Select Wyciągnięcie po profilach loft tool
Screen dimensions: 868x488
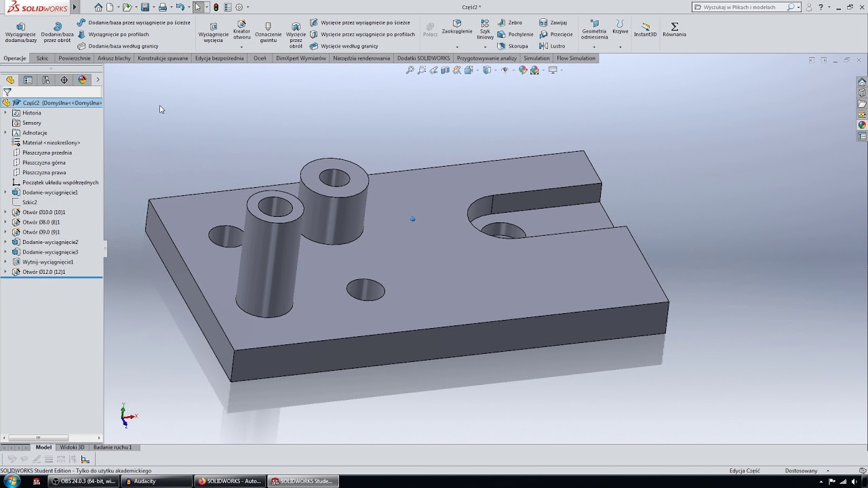(113, 34)
